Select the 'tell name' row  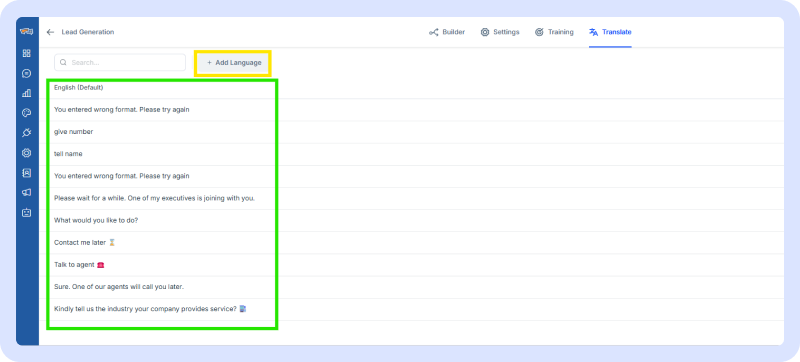point(411,154)
